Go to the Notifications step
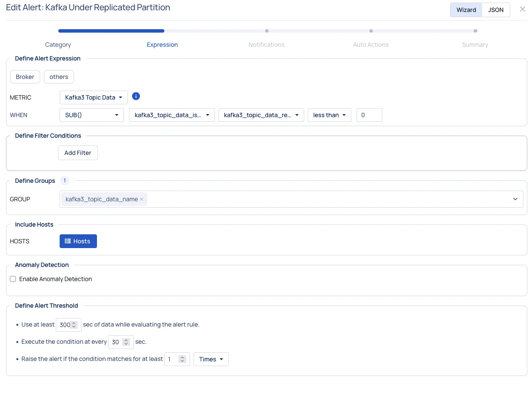Image resolution: width=532 pixels, height=412 pixels. [x=266, y=45]
